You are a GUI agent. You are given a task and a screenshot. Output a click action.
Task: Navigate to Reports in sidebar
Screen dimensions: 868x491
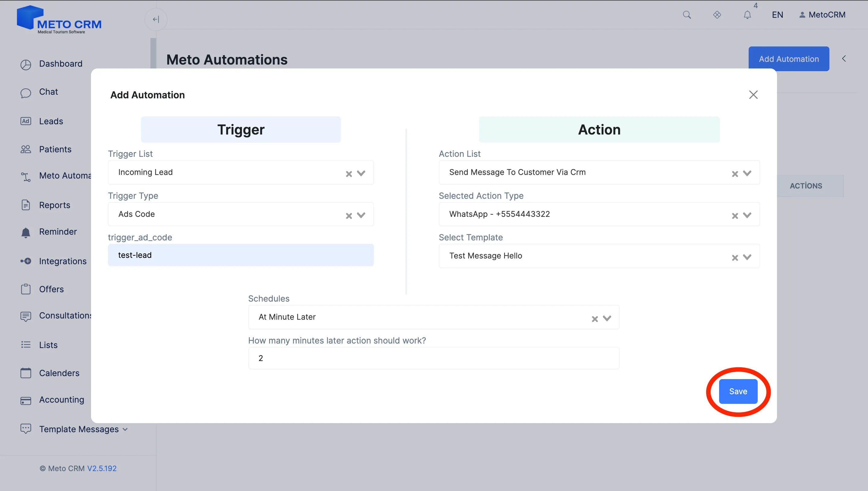(55, 205)
